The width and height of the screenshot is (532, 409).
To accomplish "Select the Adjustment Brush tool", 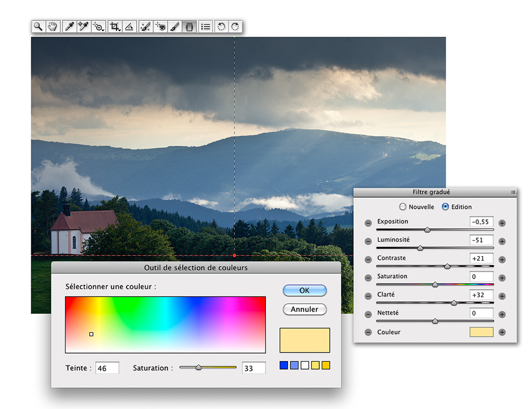I will pos(174,27).
